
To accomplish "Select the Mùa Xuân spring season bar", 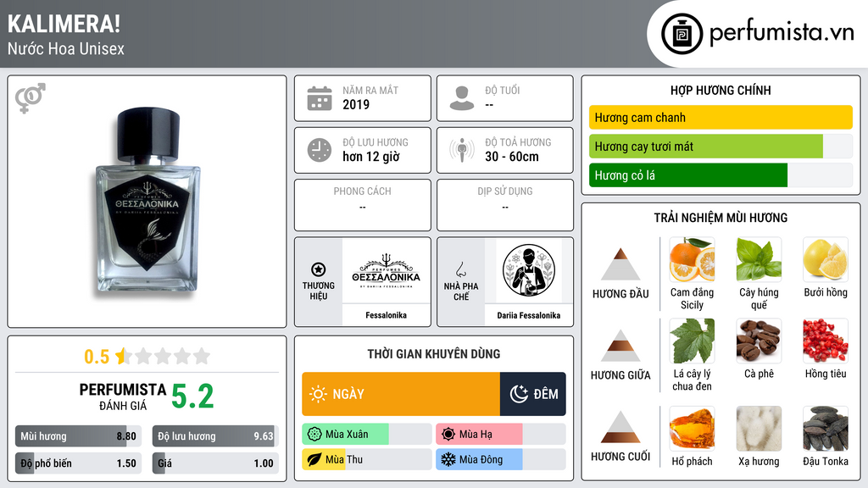I will [x=366, y=435].
